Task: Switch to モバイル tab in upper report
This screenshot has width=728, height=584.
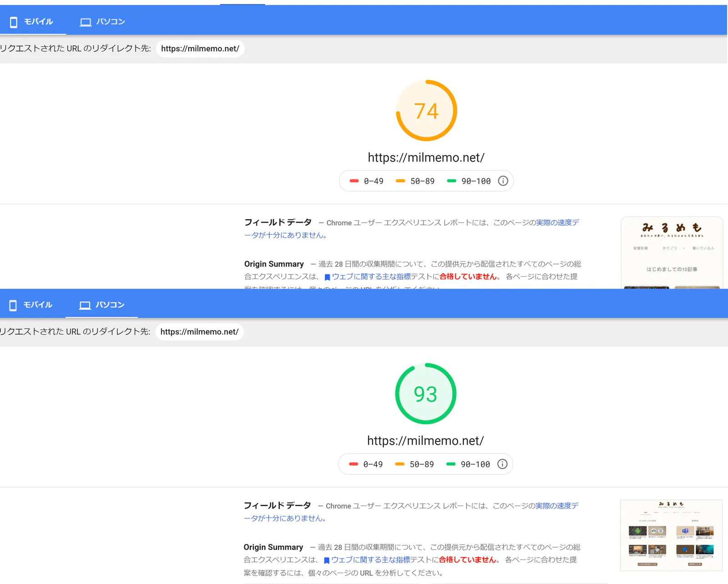Action: coord(33,22)
